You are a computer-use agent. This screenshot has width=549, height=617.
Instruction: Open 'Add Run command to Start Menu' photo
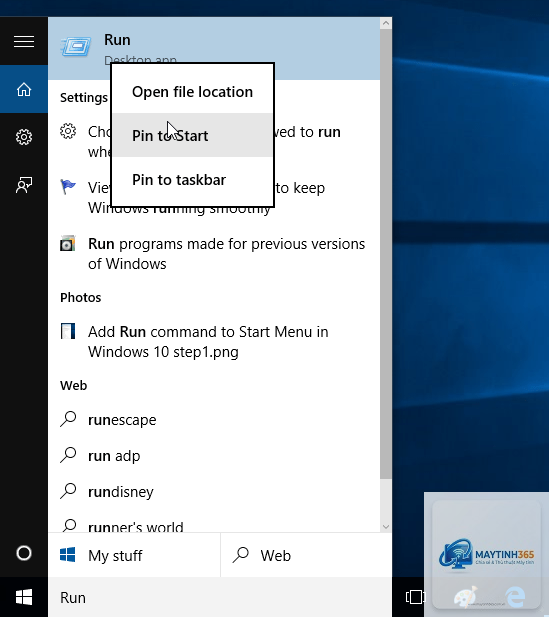pos(214,342)
